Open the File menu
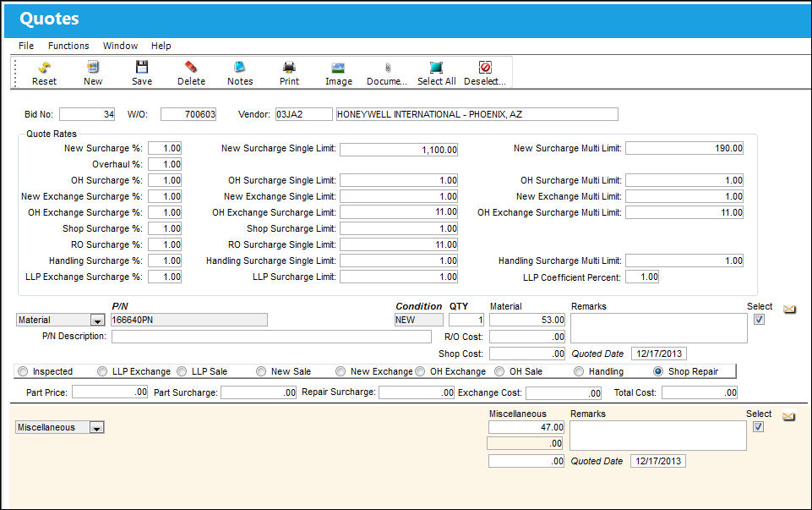Viewport: 812px width, 510px height. (x=26, y=46)
